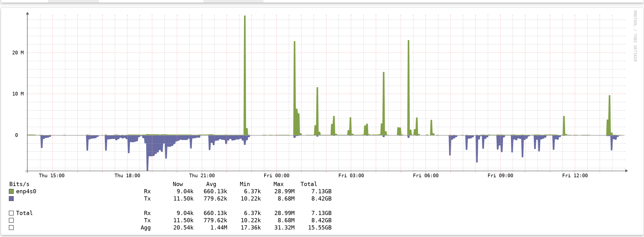Click the tall green spike before Fri 06:00
The image size is (644, 237).
pos(409,87)
